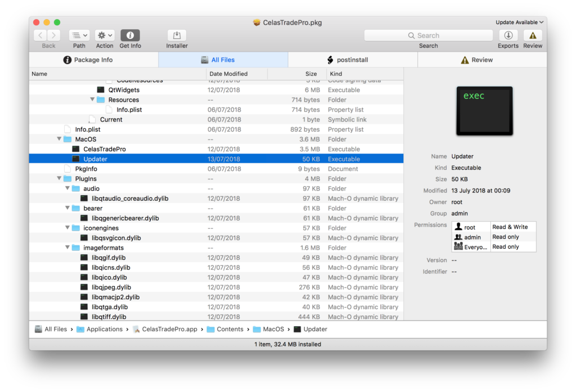Viewport: 576px width, 392px height.
Task: Collapse the PlugIns folder triangle
Action: [x=60, y=179]
